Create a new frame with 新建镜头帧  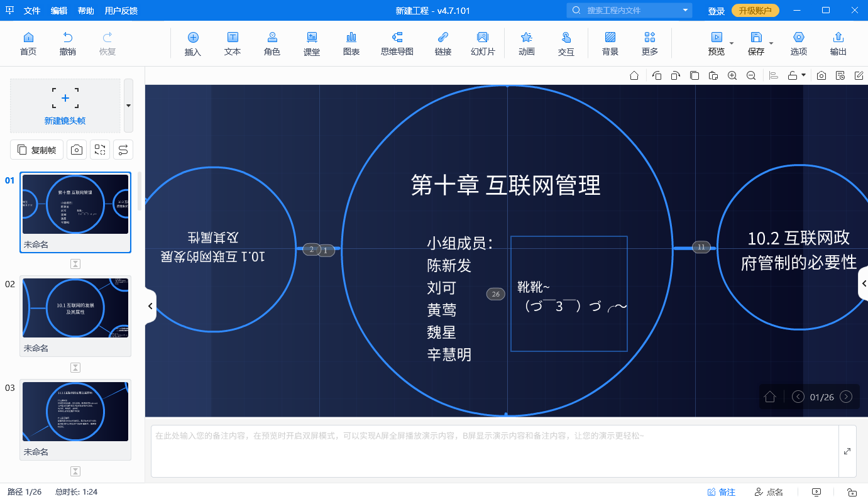[x=65, y=106]
